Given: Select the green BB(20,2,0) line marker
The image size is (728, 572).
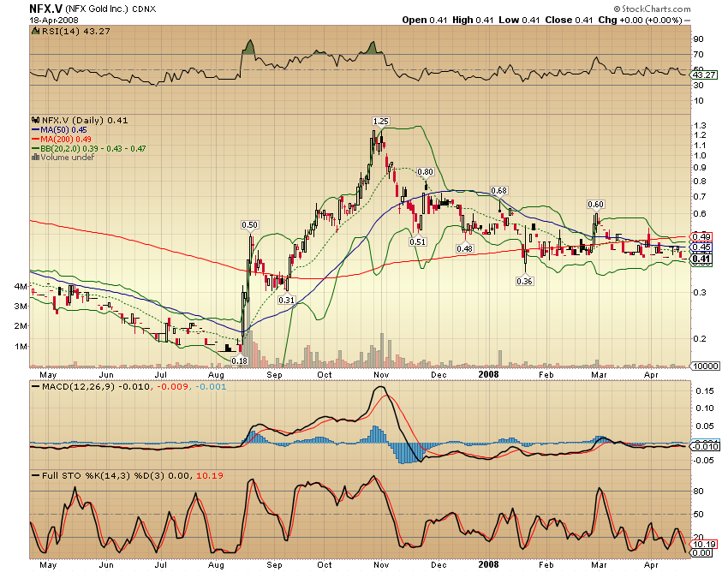Looking at the screenshot, I should point(34,149).
